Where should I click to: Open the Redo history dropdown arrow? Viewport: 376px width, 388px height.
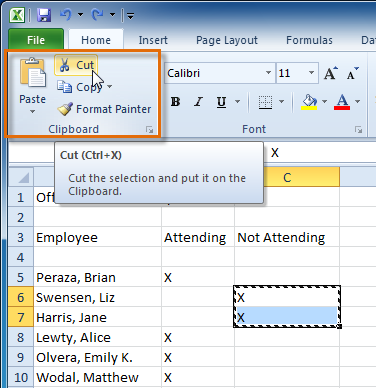click(112, 15)
